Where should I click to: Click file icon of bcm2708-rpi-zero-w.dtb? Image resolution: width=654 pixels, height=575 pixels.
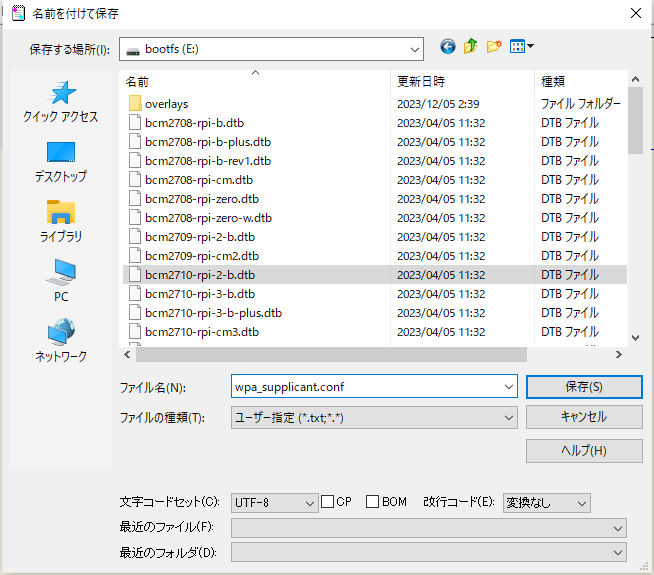[135, 218]
